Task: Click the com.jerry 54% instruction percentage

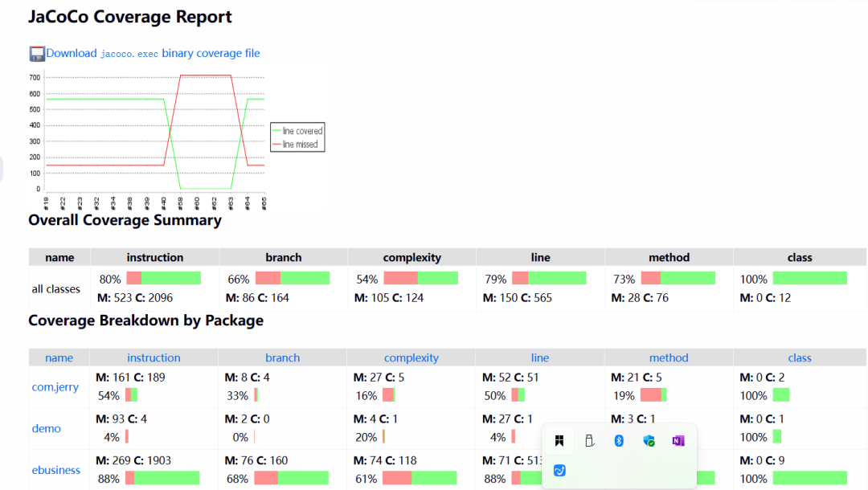Action: [x=108, y=395]
